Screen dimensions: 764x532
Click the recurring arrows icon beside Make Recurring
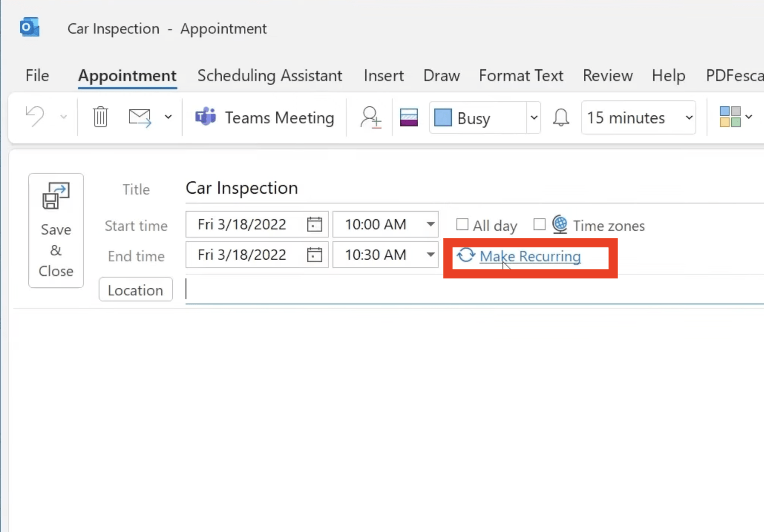(x=466, y=256)
